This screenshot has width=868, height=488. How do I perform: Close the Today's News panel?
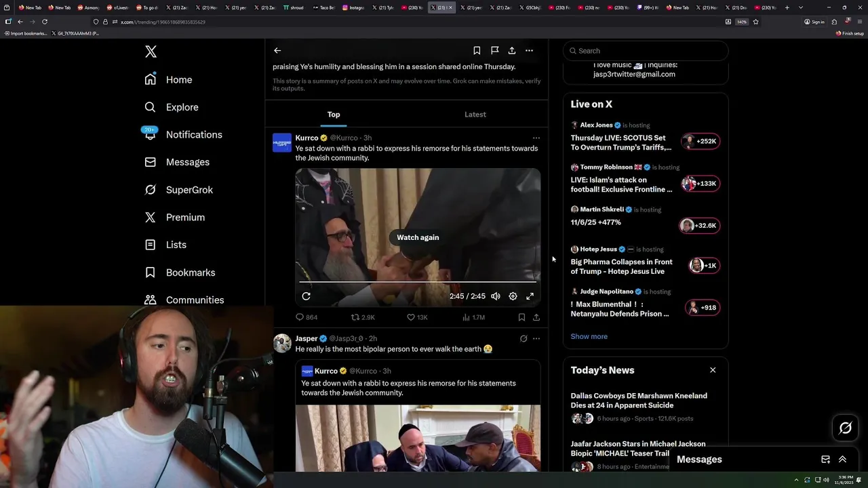(x=713, y=370)
